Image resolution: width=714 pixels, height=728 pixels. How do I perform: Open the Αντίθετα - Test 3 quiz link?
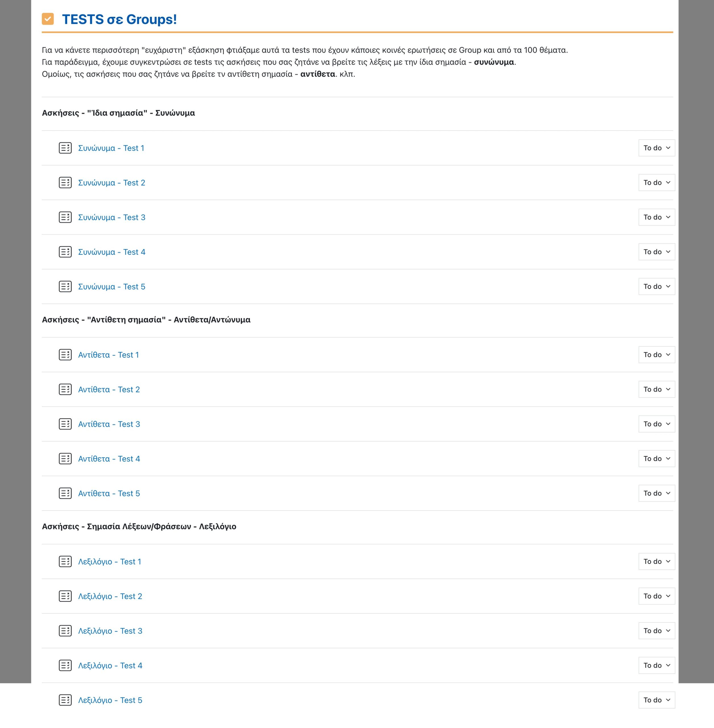click(x=109, y=424)
